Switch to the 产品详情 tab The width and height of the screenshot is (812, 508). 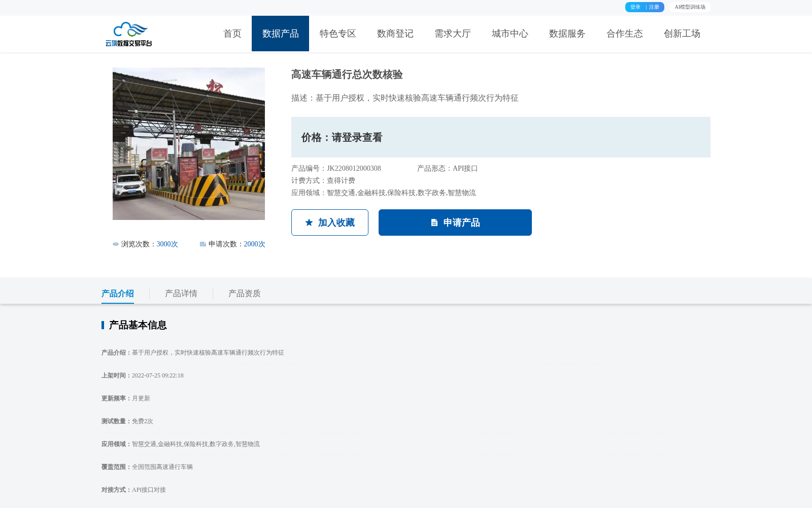(181, 294)
